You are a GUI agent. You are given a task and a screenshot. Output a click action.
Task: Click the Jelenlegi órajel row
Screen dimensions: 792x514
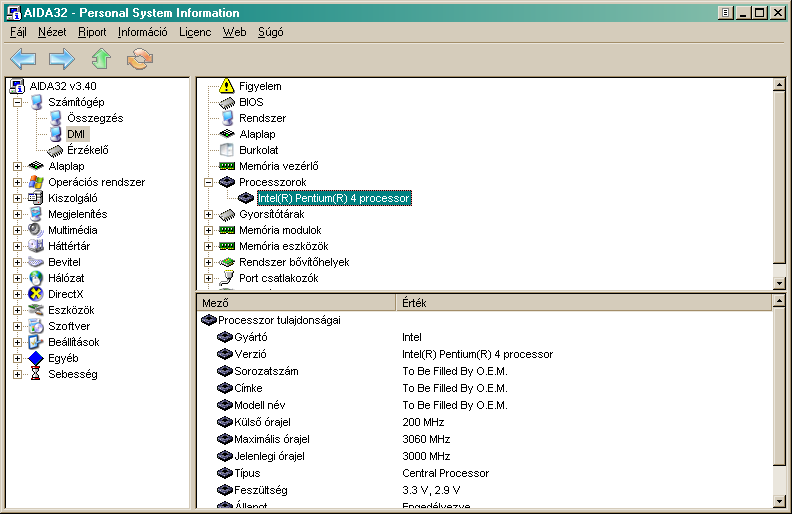pyautogui.click(x=484, y=456)
